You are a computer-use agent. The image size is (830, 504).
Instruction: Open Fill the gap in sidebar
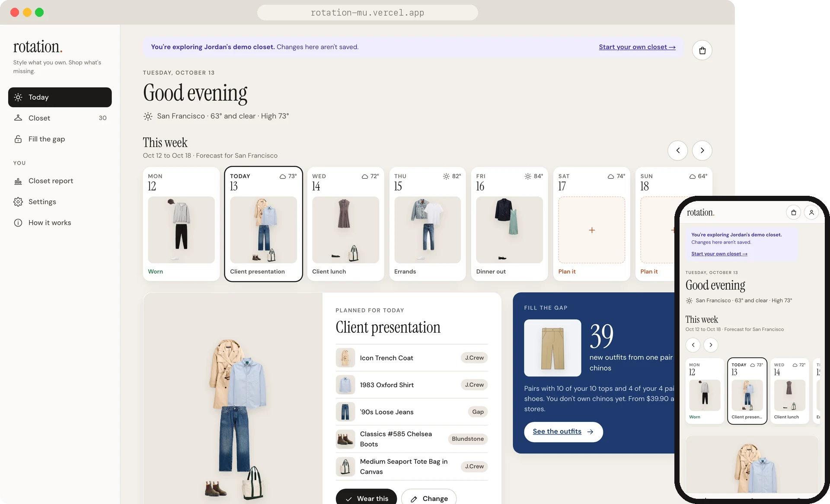[x=60, y=139]
